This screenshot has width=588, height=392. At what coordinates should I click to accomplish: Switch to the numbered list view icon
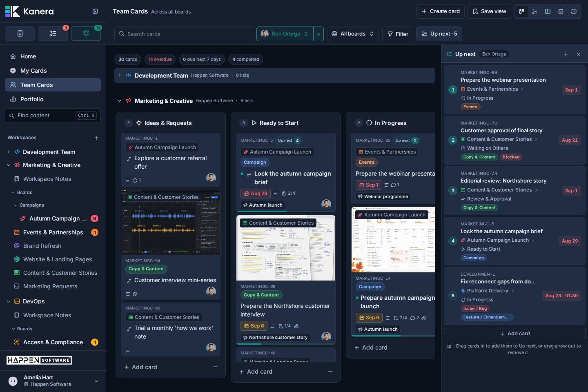click(535, 11)
